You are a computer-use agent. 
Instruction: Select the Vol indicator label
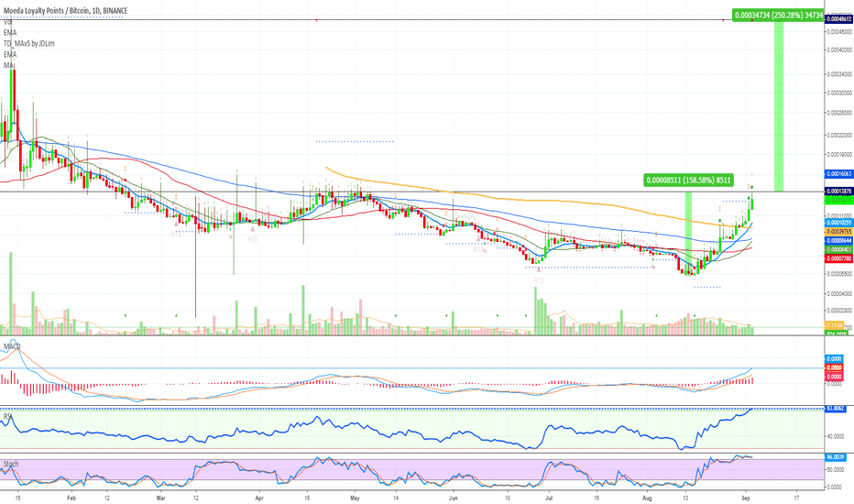click(x=7, y=22)
